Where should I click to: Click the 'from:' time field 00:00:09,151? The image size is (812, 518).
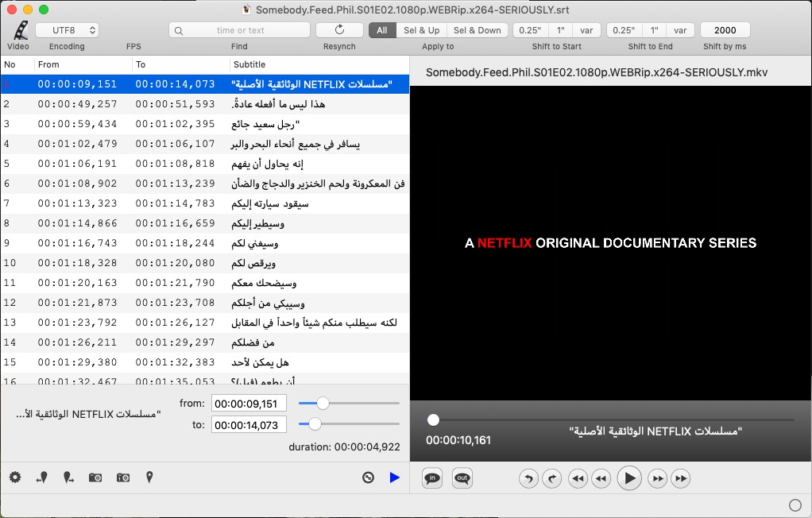[249, 404]
